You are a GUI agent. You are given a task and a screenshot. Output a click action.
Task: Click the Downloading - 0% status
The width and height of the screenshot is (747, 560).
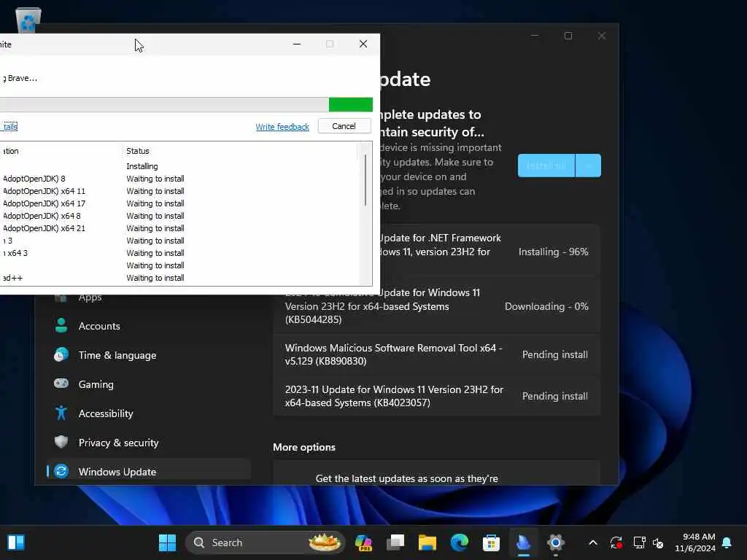click(x=546, y=307)
